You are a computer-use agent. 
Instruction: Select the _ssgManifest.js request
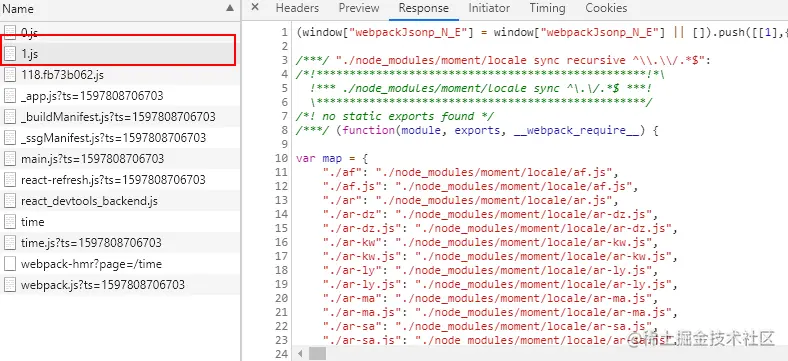point(119,138)
